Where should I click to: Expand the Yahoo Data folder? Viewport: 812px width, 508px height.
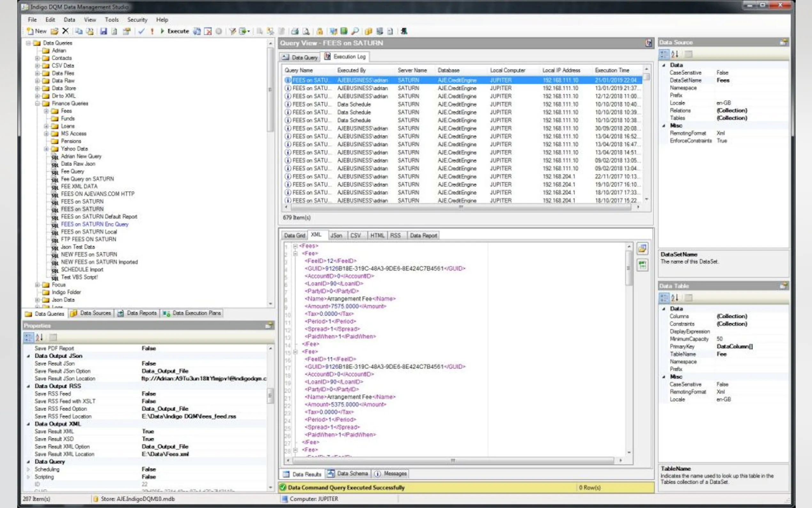tap(46, 149)
